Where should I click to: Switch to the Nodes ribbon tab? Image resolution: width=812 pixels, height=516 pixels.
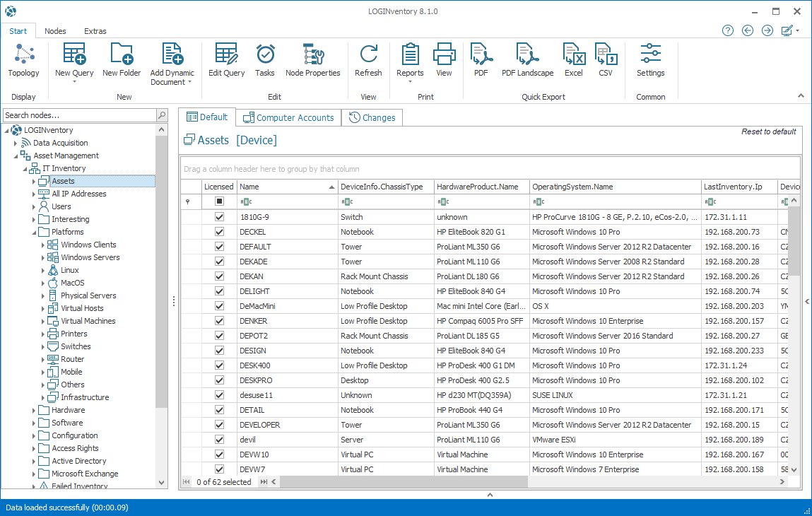[55, 31]
